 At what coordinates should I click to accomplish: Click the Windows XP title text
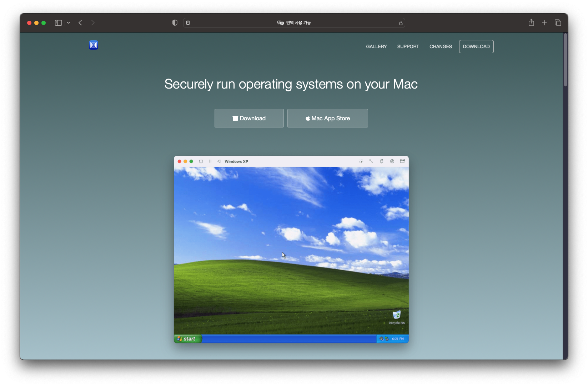point(236,161)
